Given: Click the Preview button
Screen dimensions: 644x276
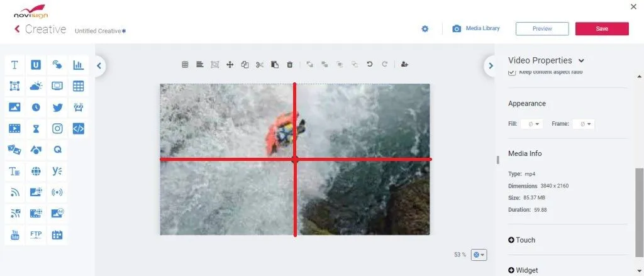Looking at the screenshot, I should 541,29.
